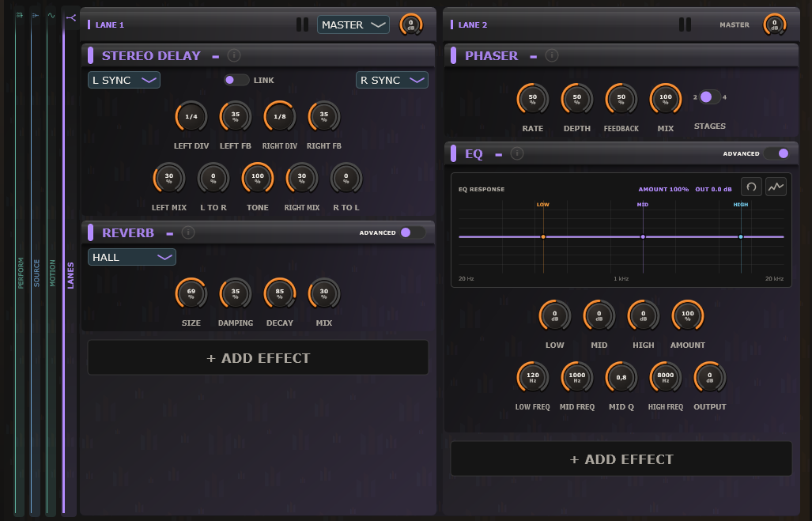Switch to the PERFORM sidebar tab
The image size is (812, 521).
click(21, 273)
